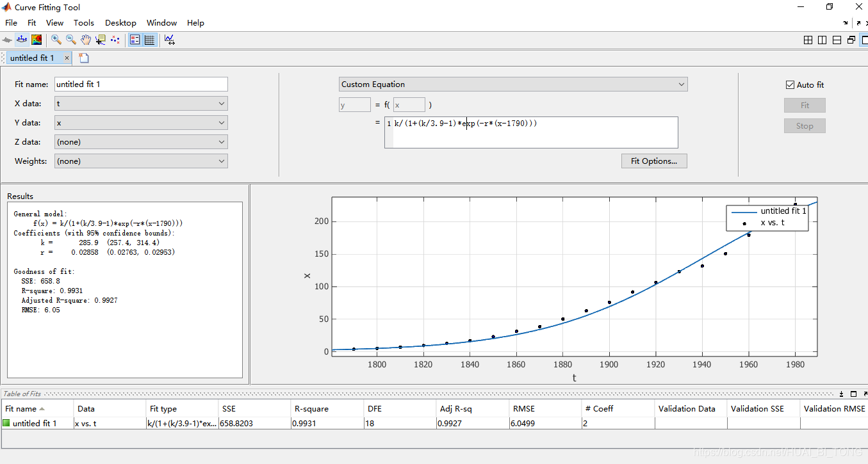Select the 658.8203 SSE table cell
Viewport: 868px width, 464px height.
click(254, 423)
